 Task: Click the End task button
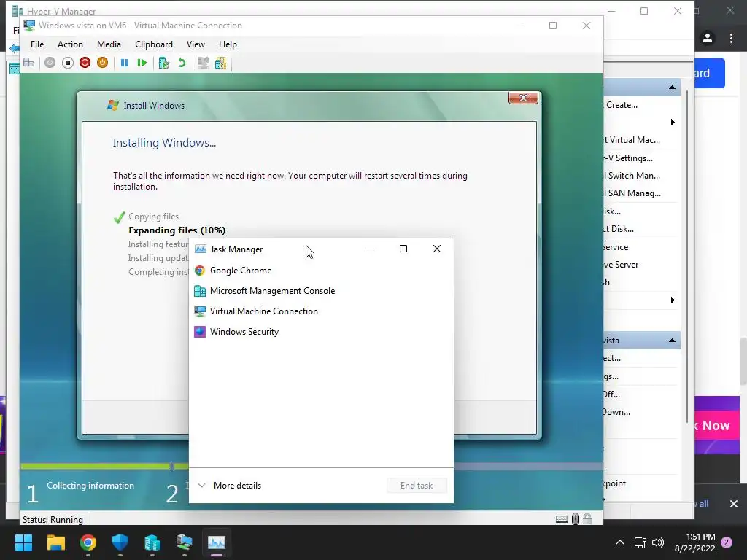click(417, 486)
